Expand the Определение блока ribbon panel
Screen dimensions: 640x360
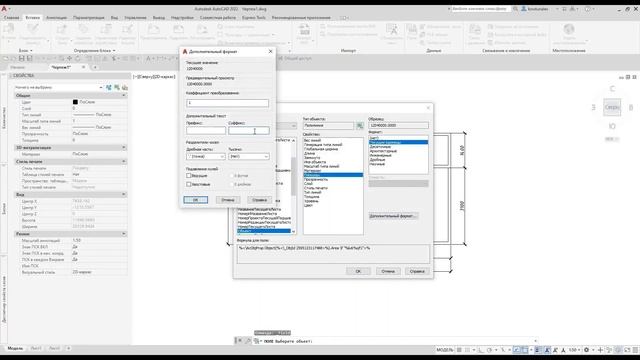pyautogui.click(x=94, y=51)
